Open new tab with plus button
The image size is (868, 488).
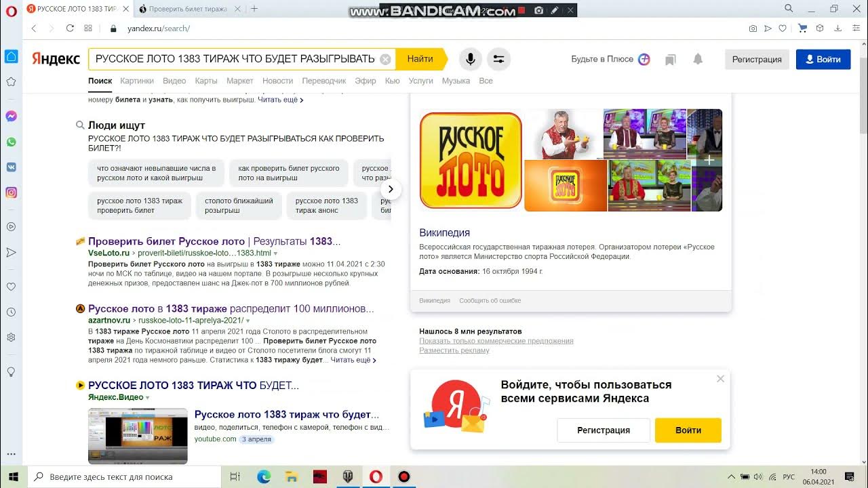(254, 9)
